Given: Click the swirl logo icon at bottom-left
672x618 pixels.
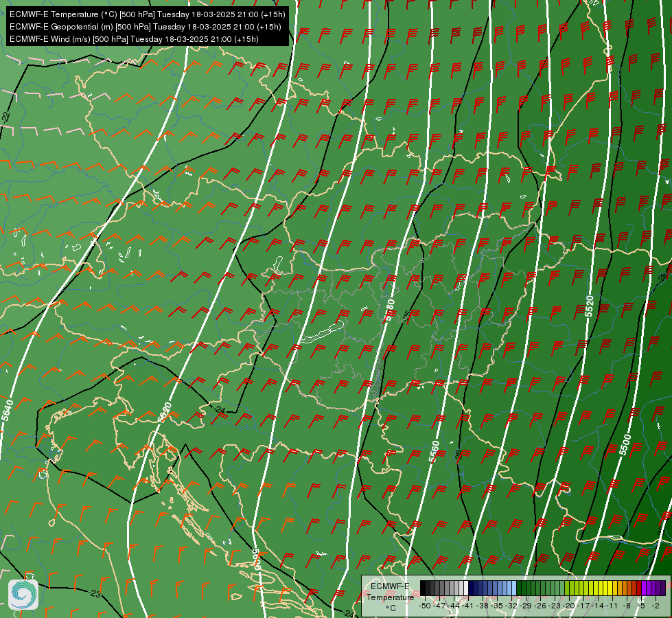Looking at the screenshot, I should click(23, 595).
